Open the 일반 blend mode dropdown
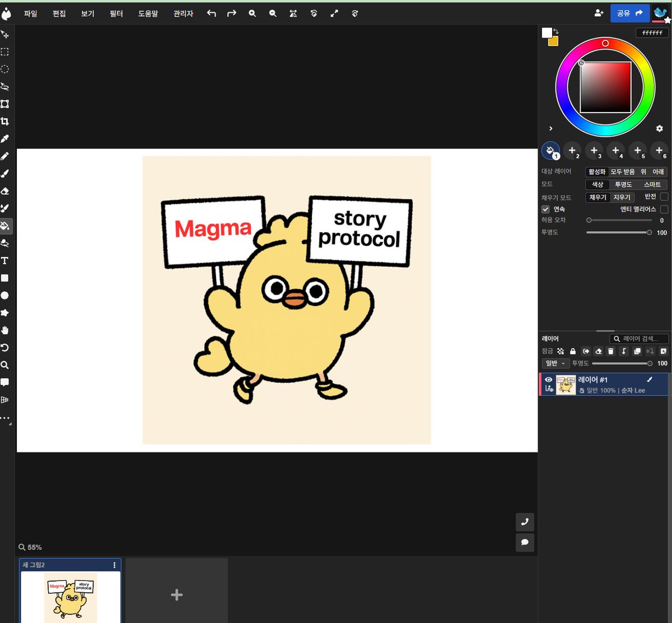The width and height of the screenshot is (672, 623). (x=555, y=363)
